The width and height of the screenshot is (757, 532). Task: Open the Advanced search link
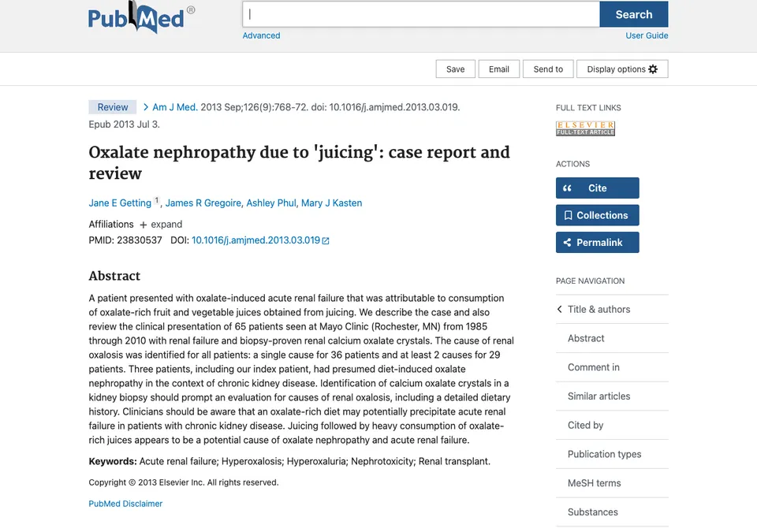pos(261,35)
